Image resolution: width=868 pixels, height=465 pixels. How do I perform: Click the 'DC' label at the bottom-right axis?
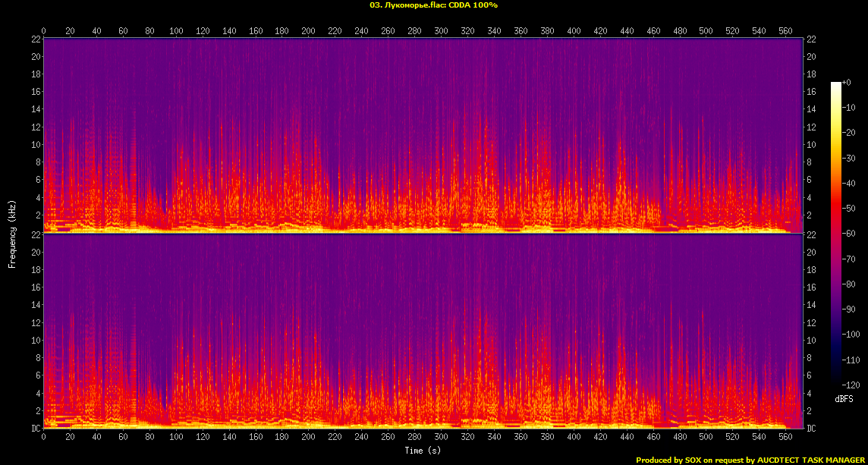pos(811,429)
